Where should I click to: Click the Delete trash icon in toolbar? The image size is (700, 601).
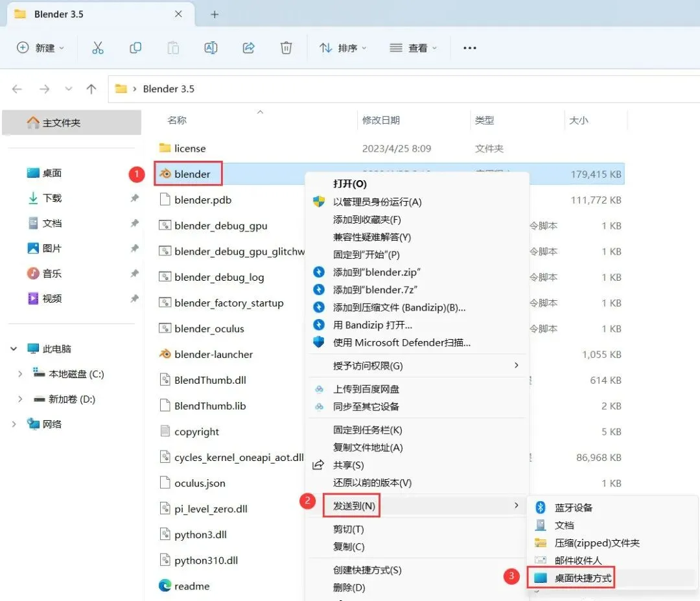point(286,48)
